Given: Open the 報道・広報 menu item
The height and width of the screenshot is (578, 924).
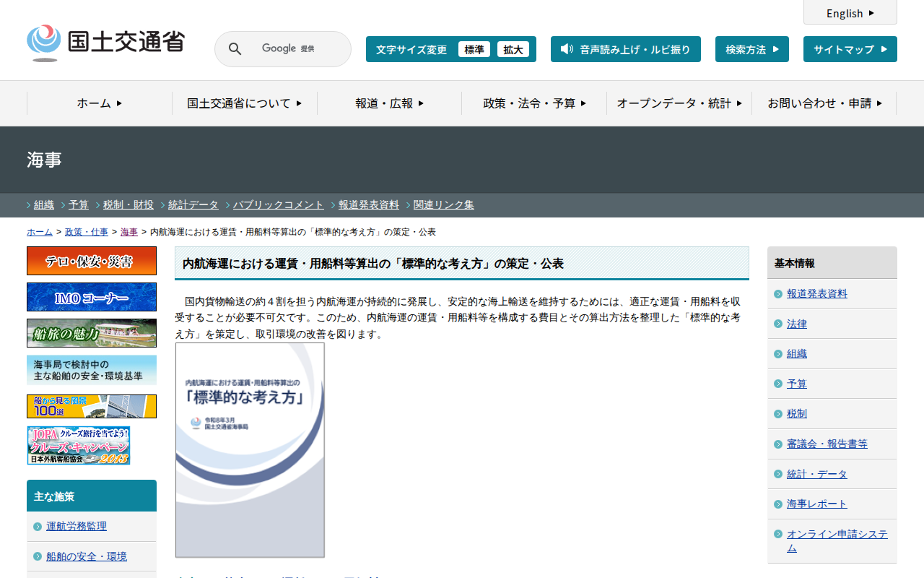Looking at the screenshot, I should [390, 103].
